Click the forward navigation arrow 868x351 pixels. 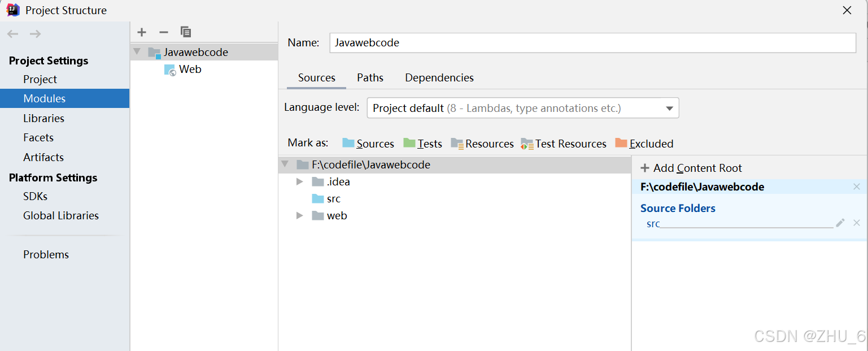[36, 34]
